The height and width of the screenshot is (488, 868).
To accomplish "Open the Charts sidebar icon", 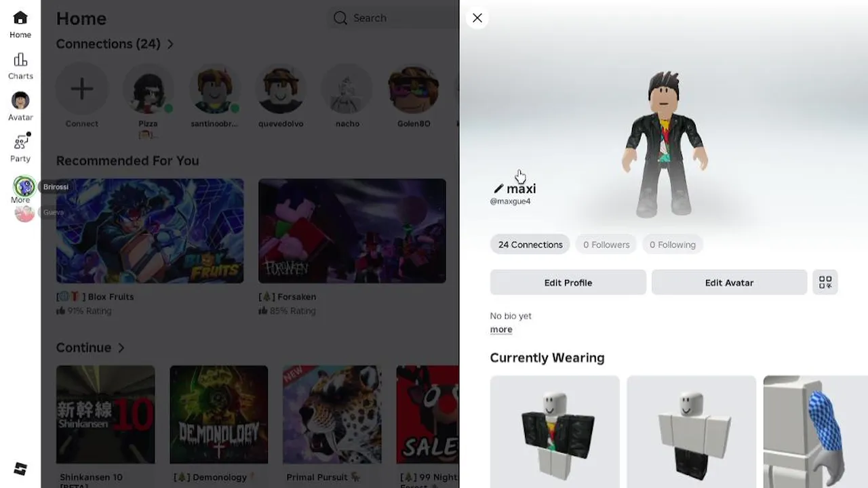I will (20, 60).
